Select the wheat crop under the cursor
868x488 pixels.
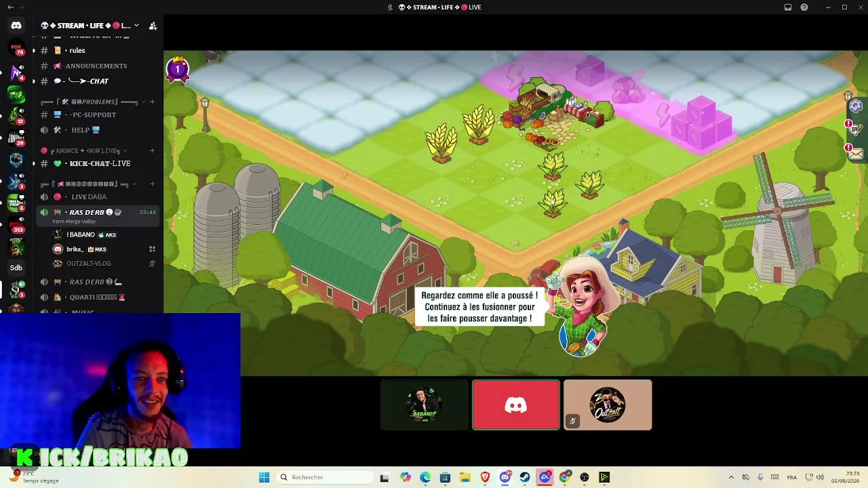click(553, 203)
